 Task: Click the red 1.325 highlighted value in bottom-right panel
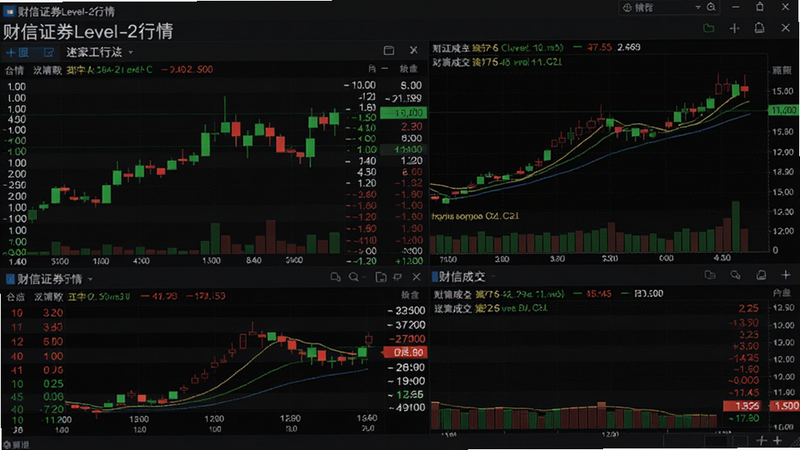click(x=742, y=406)
